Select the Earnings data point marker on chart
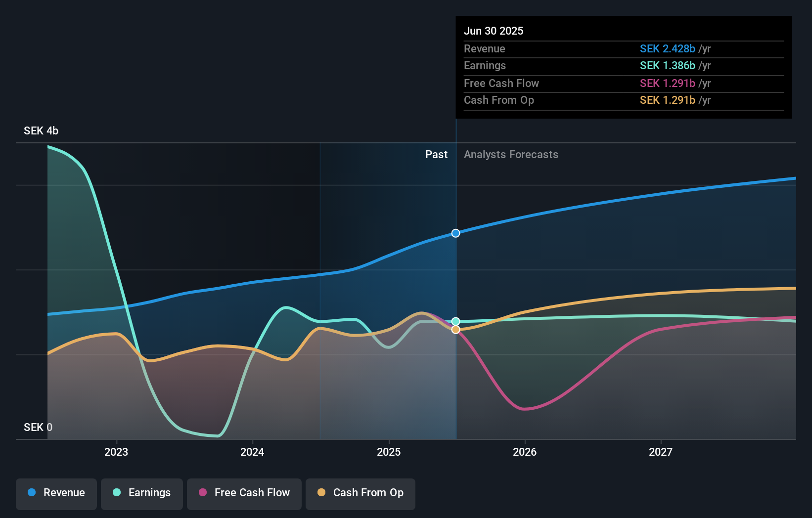Screen dimensions: 812x518 pos(455,321)
